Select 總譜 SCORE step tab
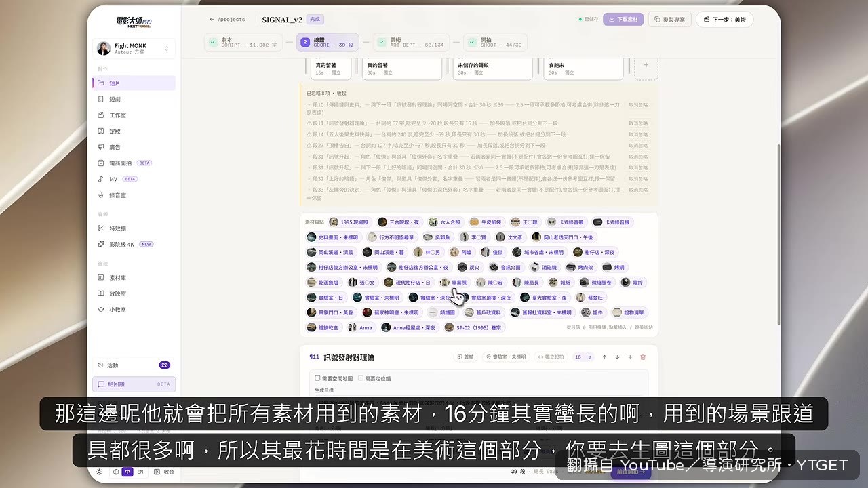The image size is (868, 488). click(x=329, y=42)
